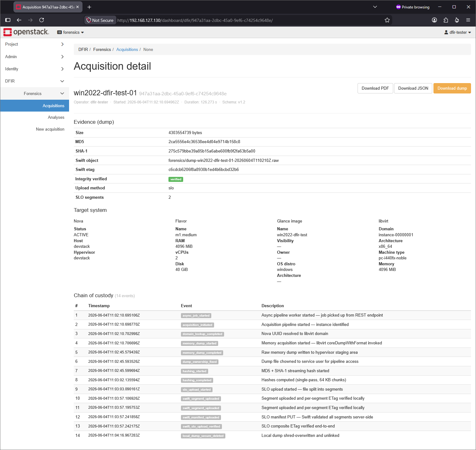This screenshot has width=476, height=450.
Task: Collapse the Forensics sidebar subsection
Action: pos(34,93)
